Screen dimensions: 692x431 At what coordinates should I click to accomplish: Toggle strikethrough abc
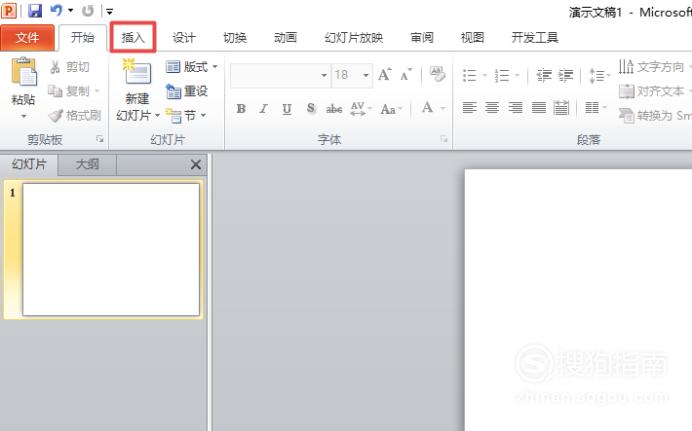click(x=334, y=109)
